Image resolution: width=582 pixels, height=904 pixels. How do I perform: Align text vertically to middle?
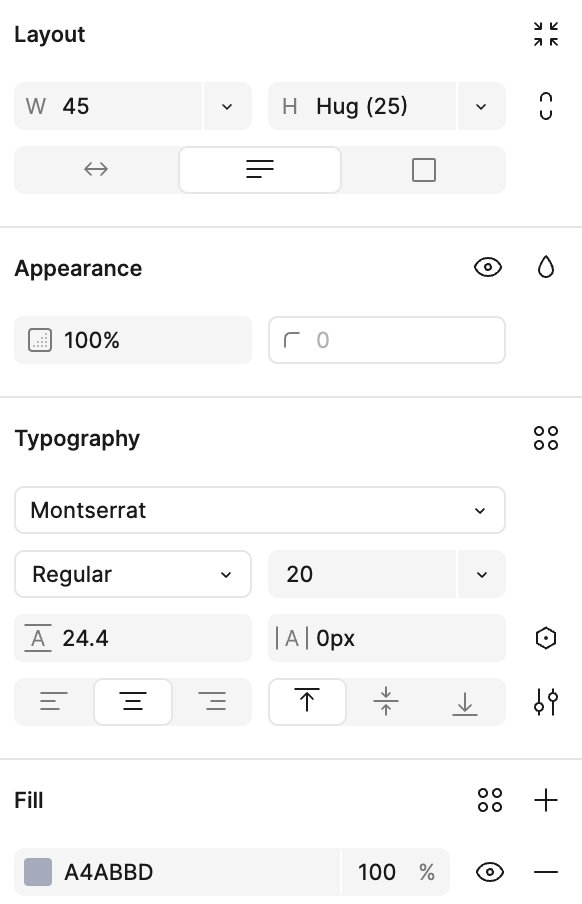386,702
